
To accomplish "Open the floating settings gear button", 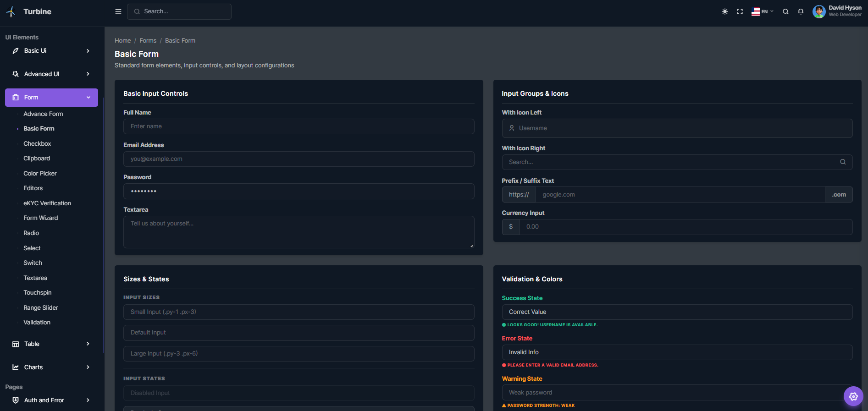I will click(853, 396).
